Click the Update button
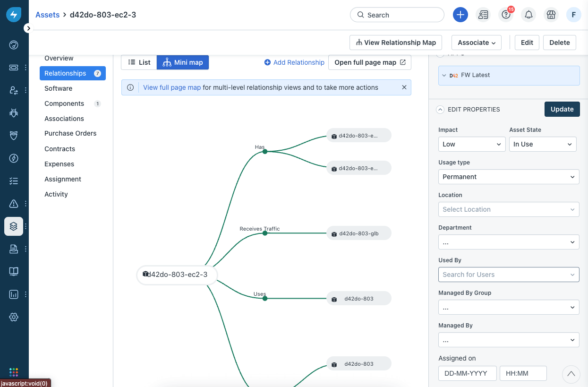This screenshot has height=387, width=588. pos(562,109)
